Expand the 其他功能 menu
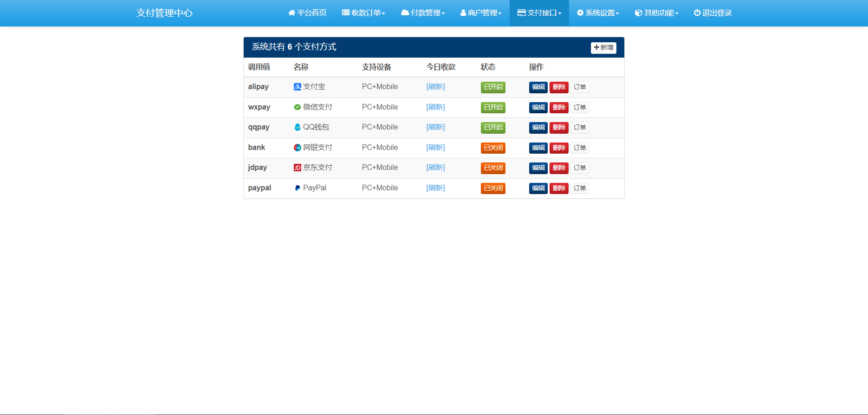 click(656, 13)
